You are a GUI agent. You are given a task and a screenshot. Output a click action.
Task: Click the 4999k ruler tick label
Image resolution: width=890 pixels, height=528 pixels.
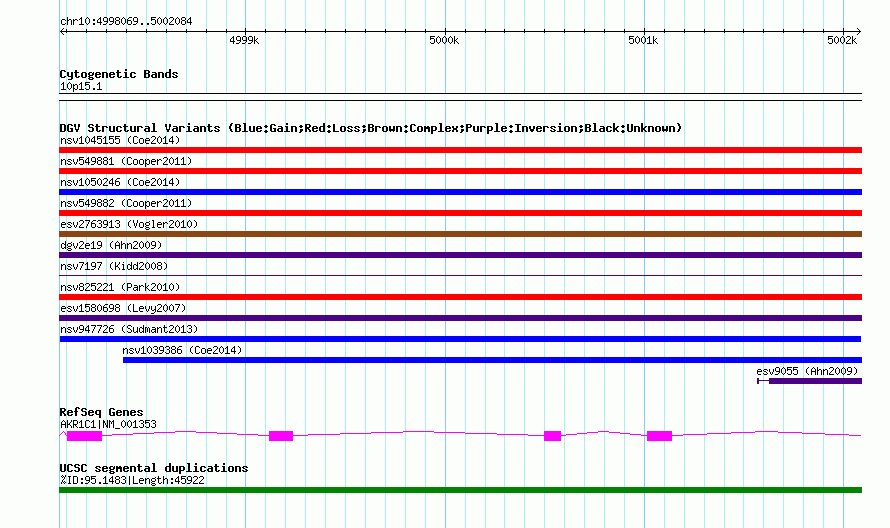(244, 40)
